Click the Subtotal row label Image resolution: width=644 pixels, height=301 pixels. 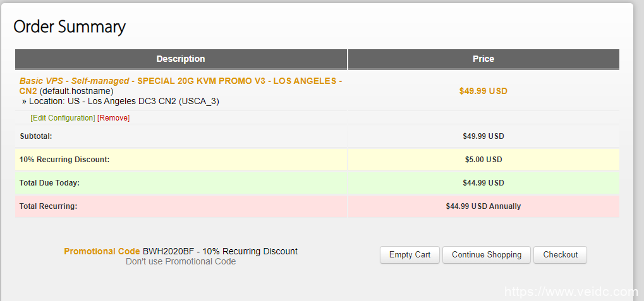click(x=36, y=136)
